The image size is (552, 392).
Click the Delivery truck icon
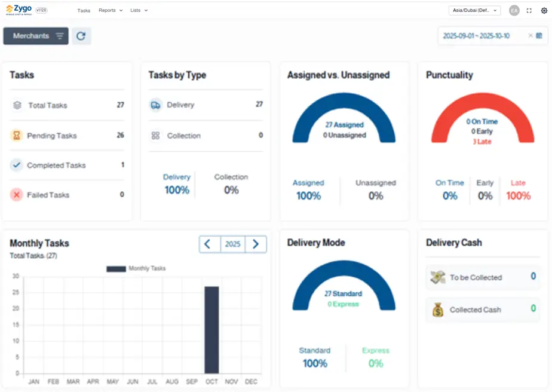155,105
